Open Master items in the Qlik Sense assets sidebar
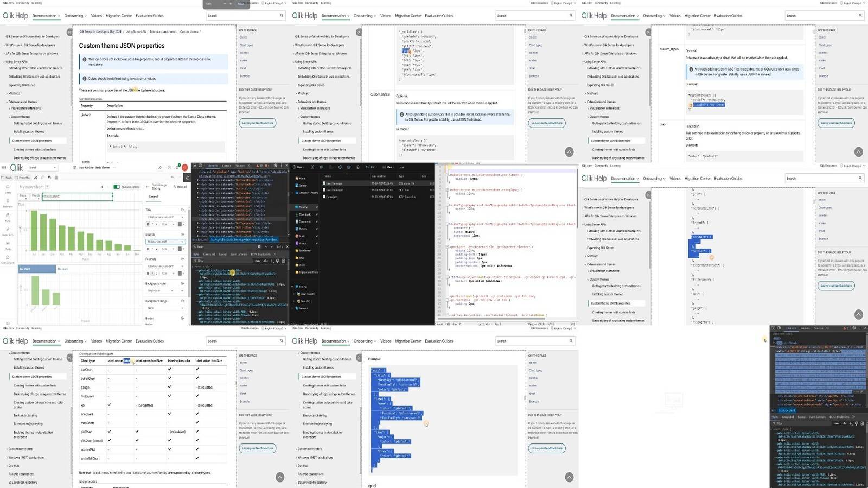The height and width of the screenshot is (488, 868). pos(8,231)
